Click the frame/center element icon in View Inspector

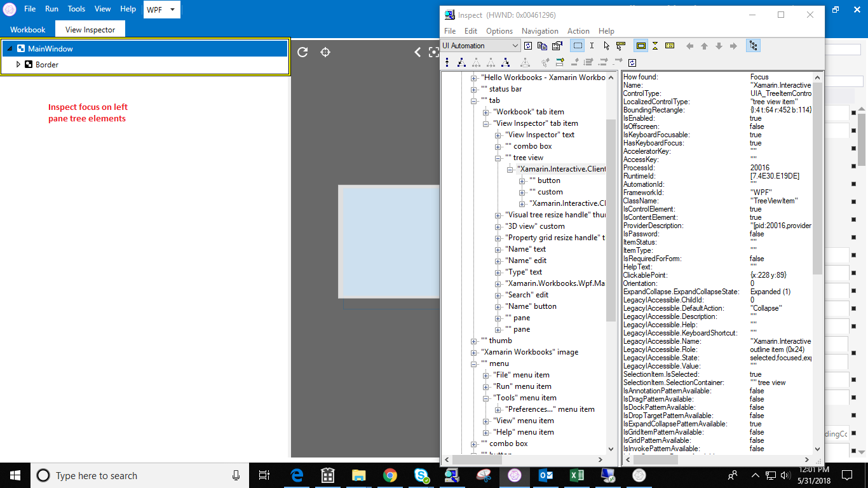434,53
